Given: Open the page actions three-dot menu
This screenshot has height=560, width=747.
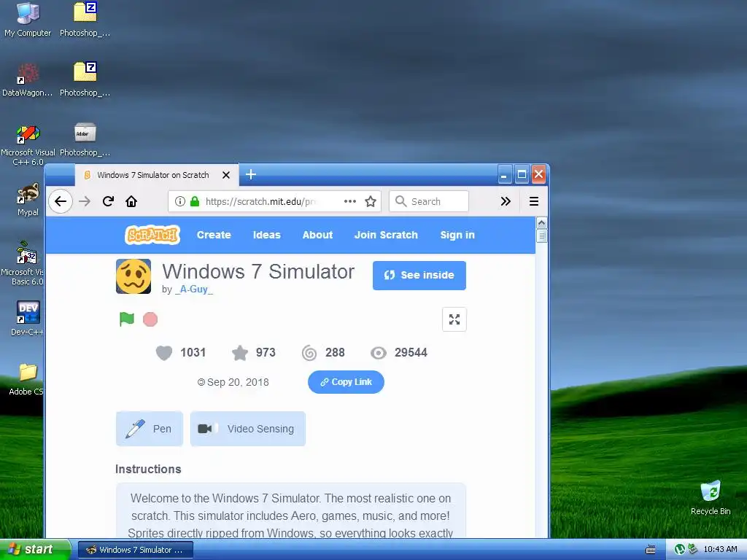Looking at the screenshot, I should (350, 201).
